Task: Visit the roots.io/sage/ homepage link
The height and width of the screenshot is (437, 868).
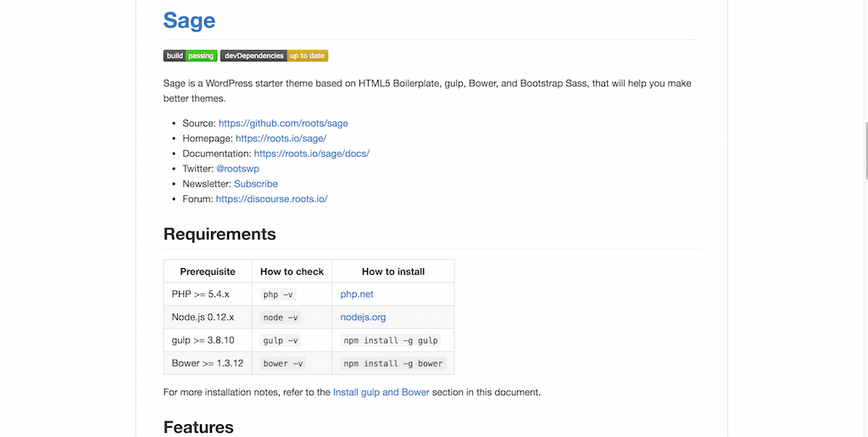Action: click(281, 138)
